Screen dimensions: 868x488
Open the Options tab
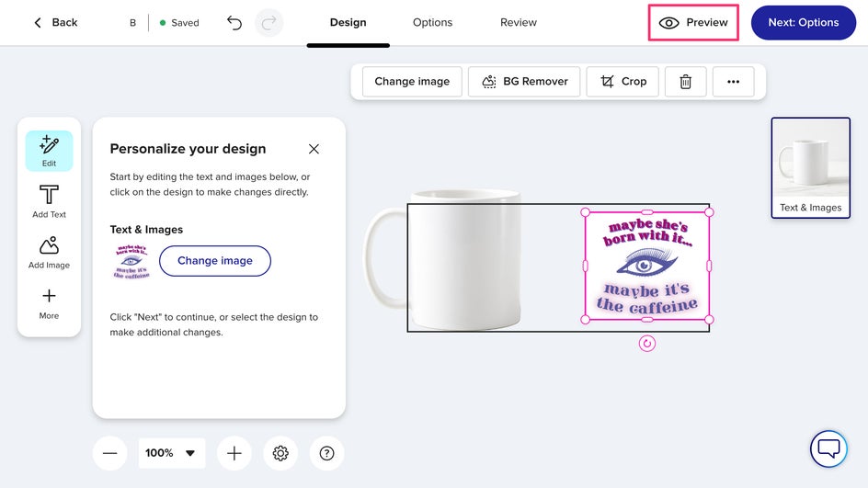click(x=432, y=23)
